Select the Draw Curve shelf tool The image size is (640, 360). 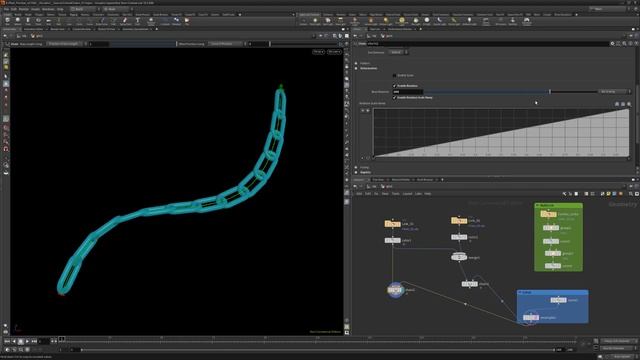point(101,21)
